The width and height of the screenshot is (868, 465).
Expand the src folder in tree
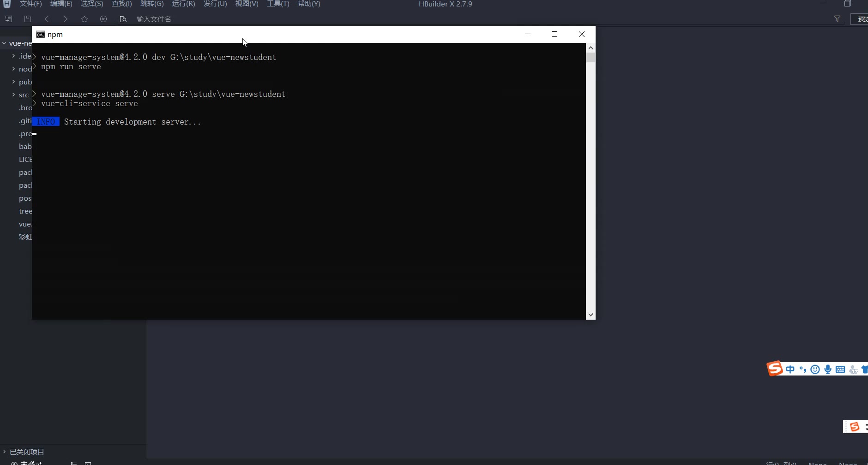[x=13, y=95]
